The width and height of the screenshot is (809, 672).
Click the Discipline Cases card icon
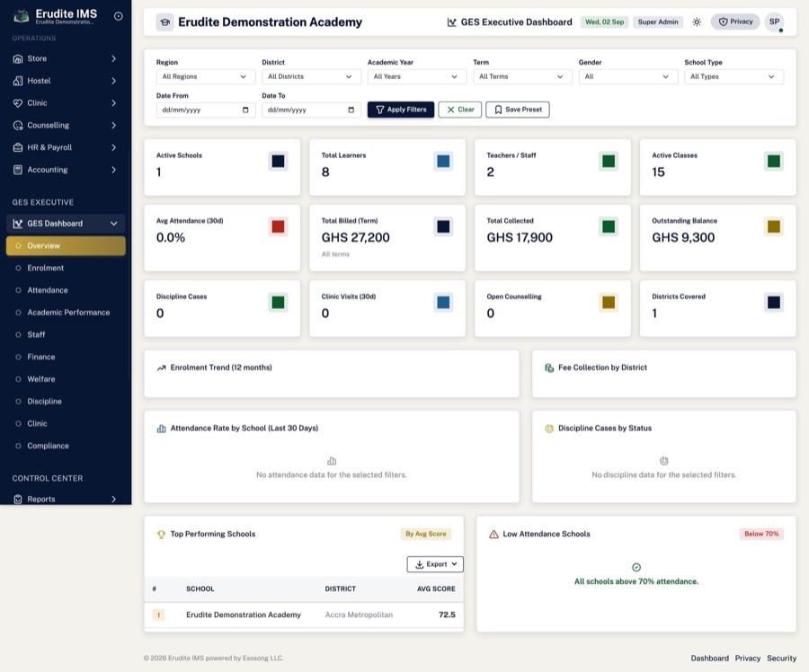pos(278,303)
